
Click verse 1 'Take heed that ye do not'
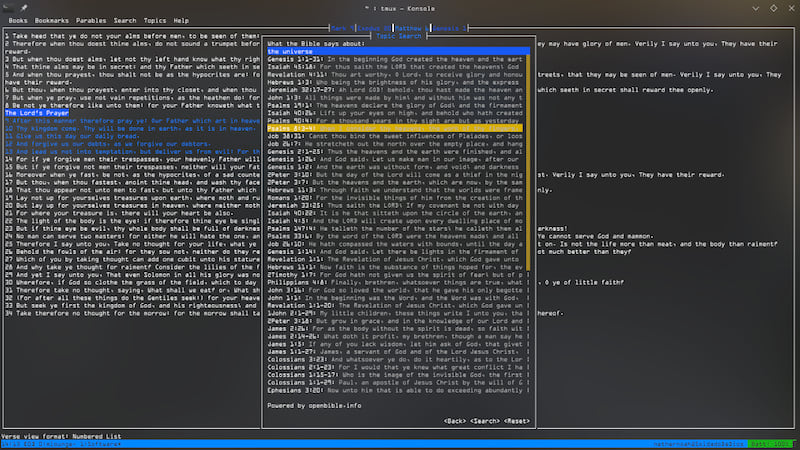point(133,36)
